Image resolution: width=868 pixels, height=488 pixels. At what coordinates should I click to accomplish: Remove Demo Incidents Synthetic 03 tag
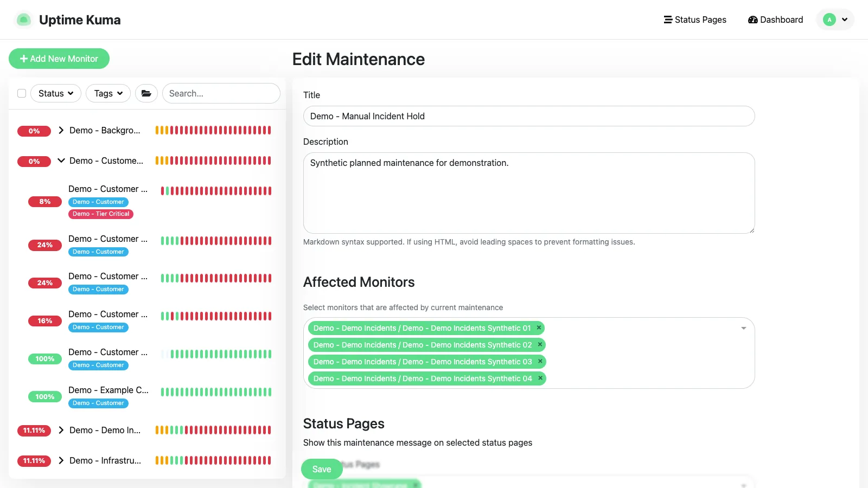click(x=540, y=362)
